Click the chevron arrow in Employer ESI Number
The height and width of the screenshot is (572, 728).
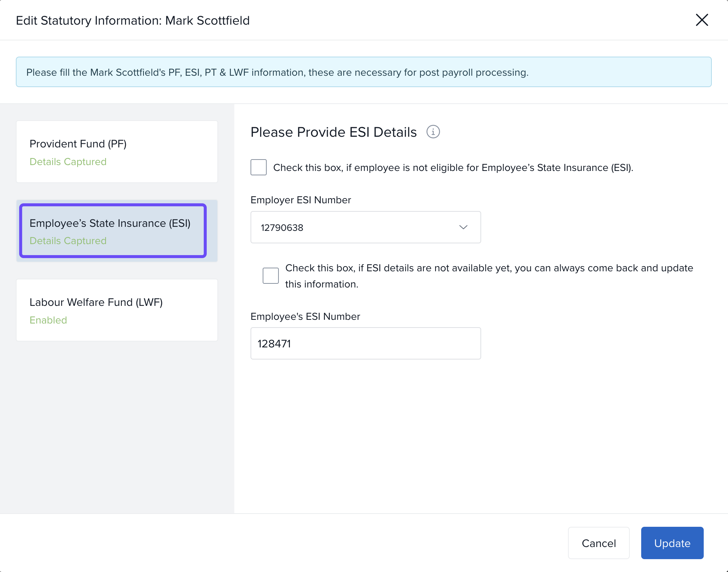point(463,227)
